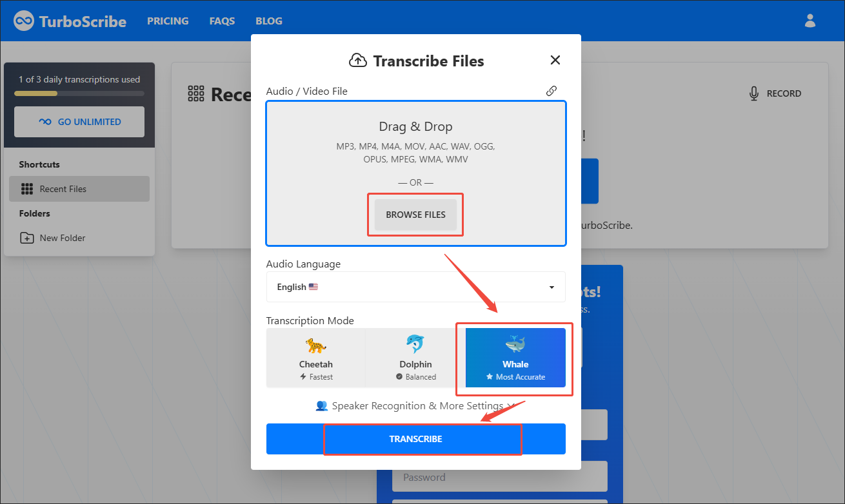Click the grid icon beside the Recent heading
845x504 pixels.
pos(196,94)
